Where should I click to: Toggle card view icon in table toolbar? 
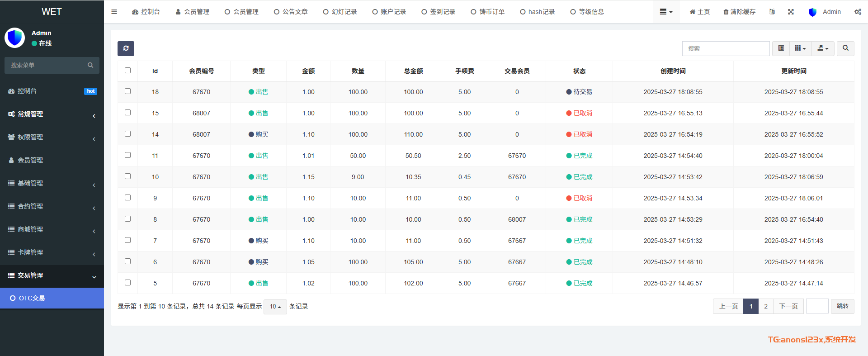(x=781, y=48)
